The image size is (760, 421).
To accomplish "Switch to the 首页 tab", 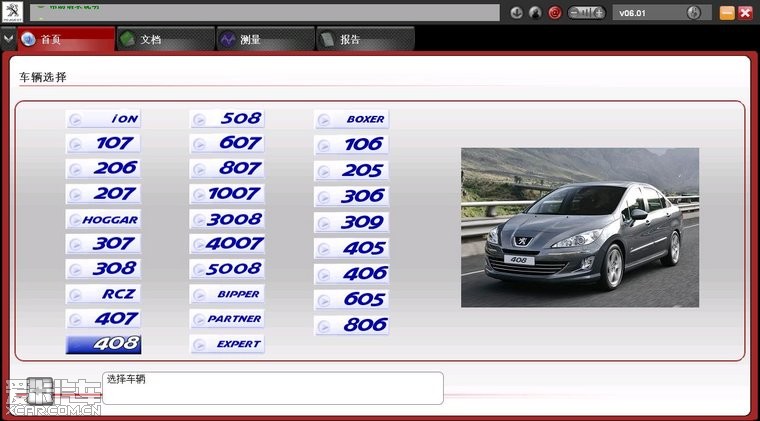I will pos(66,39).
